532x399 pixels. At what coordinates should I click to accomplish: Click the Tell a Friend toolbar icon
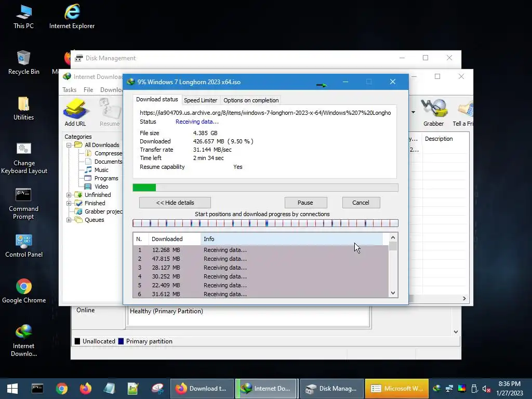463,113
